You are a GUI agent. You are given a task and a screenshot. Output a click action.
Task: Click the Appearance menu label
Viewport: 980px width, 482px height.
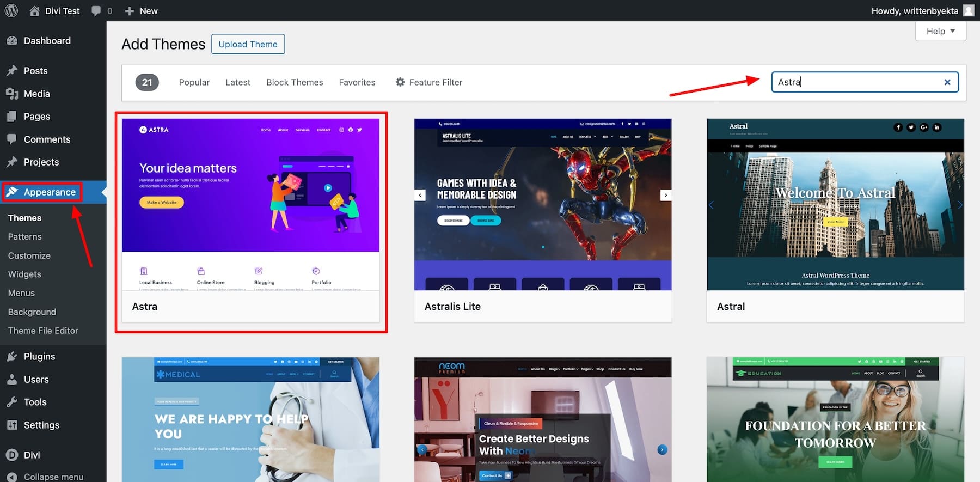pyautogui.click(x=50, y=192)
